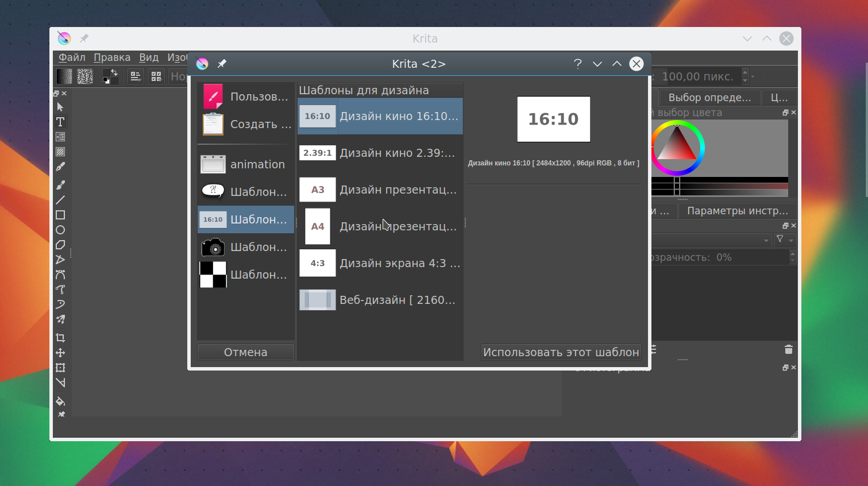Open the layer filter funnel dropdown
This screenshot has height=486, width=868.
(x=784, y=240)
